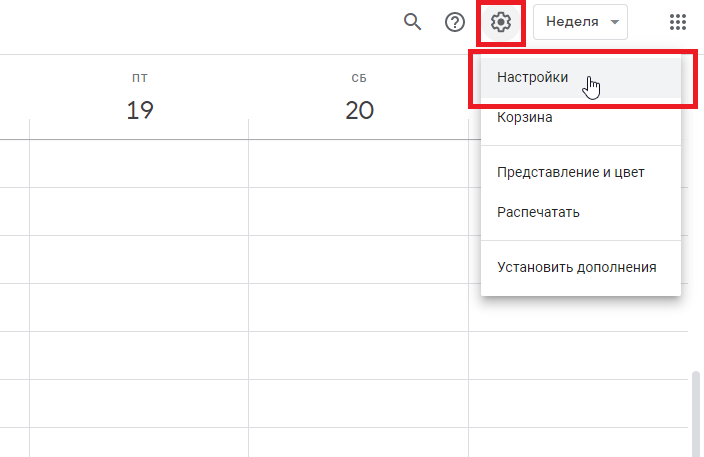This screenshot has width=704, height=457.
Task: Open Saturday 20 day header
Action: click(x=359, y=110)
